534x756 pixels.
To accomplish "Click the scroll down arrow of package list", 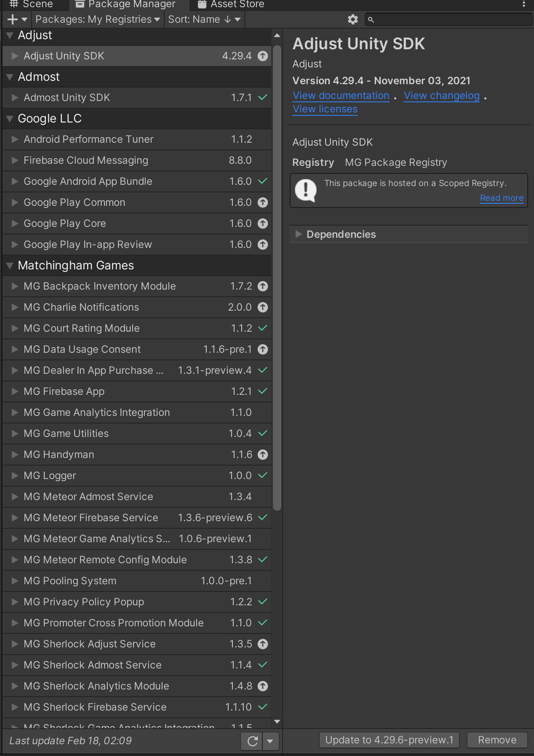I will [277, 721].
